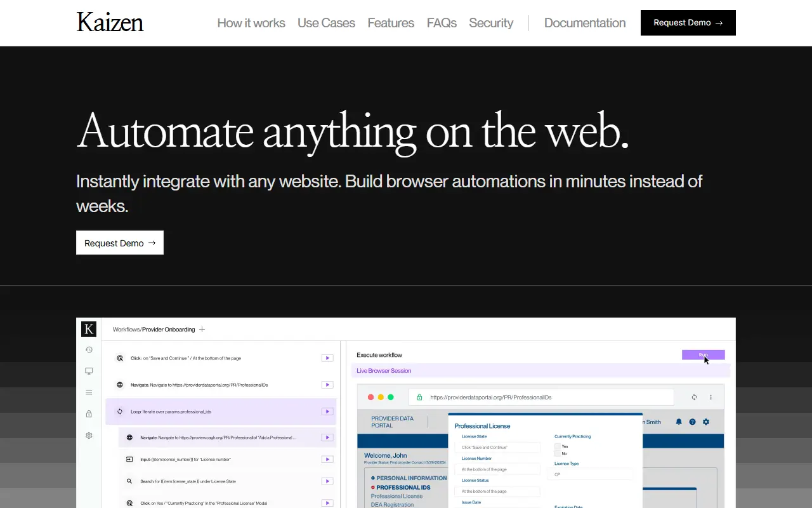Check the No box under Currently Practicing

(x=557, y=453)
